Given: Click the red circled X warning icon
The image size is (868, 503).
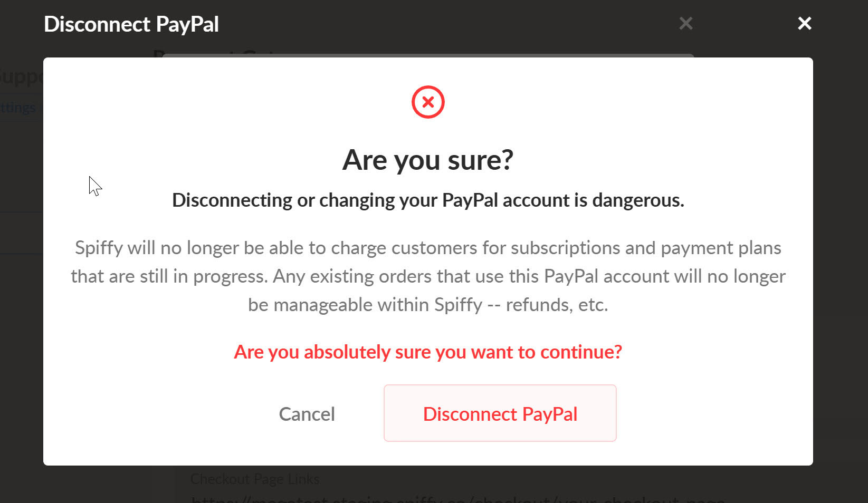Looking at the screenshot, I should point(428,102).
